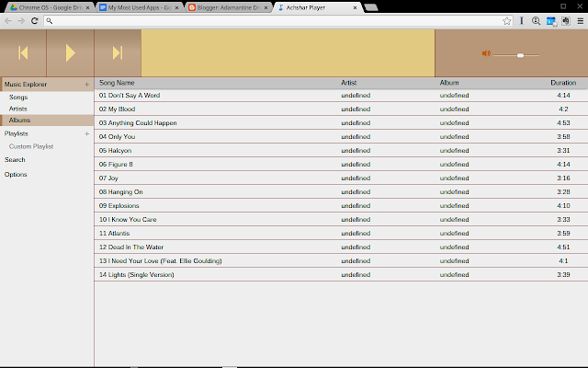Open Custom Playlist
Viewport: 588px width, 368px height.
click(x=31, y=146)
